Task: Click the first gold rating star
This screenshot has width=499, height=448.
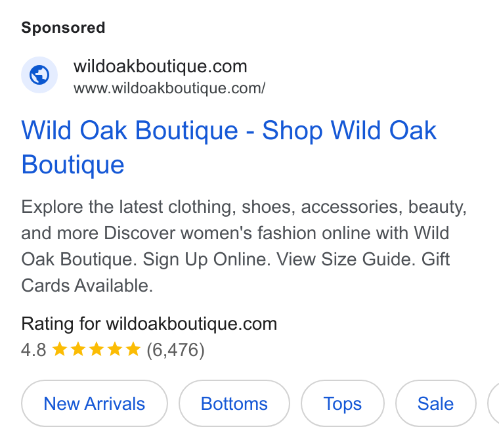Action: click(x=60, y=349)
